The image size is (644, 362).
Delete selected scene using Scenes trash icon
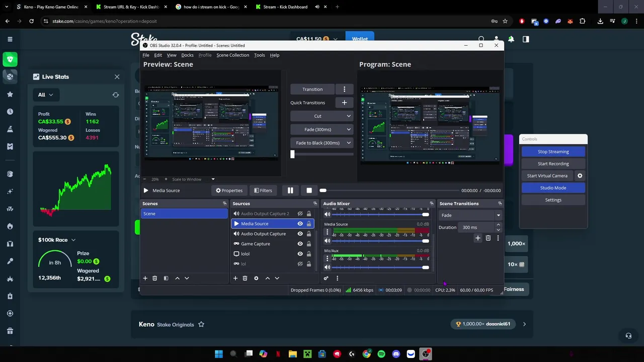154,278
